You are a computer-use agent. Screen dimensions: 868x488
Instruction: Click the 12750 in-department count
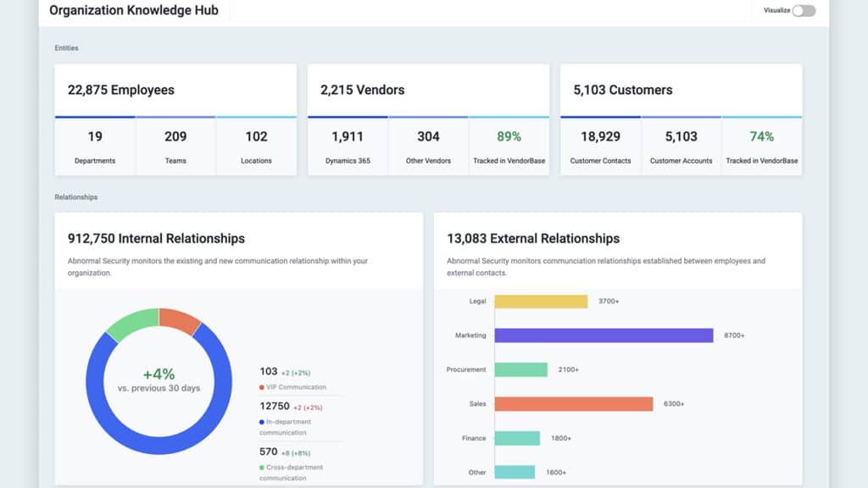point(275,406)
